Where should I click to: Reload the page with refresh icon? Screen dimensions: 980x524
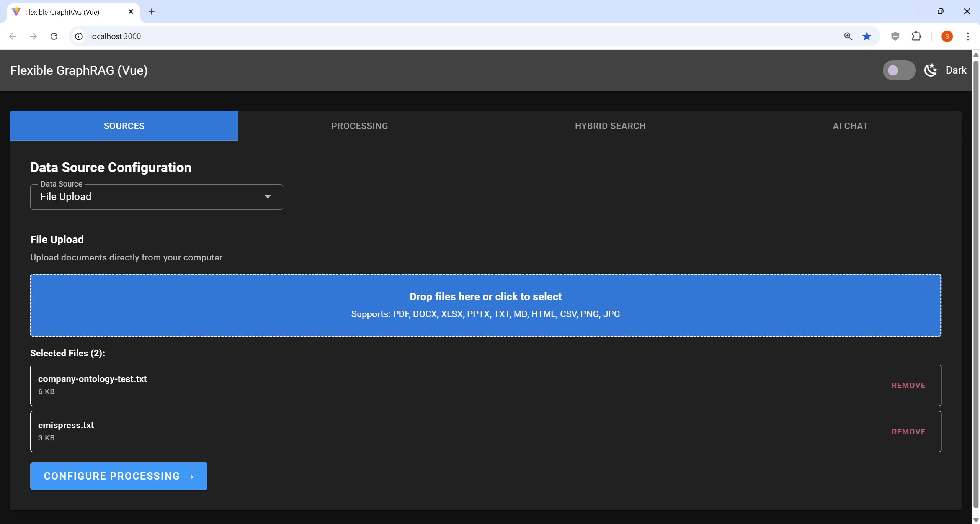pyautogui.click(x=54, y=36)
